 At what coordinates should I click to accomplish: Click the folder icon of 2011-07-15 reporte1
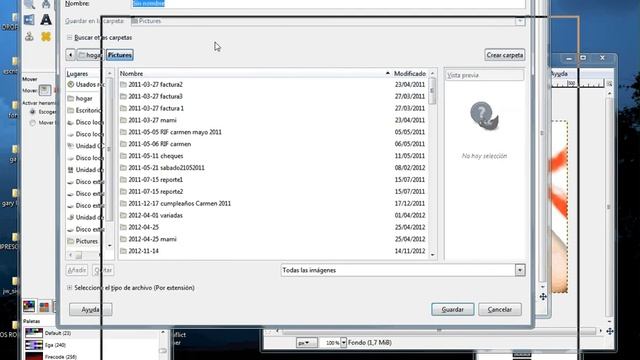click(x=123, y=180)
